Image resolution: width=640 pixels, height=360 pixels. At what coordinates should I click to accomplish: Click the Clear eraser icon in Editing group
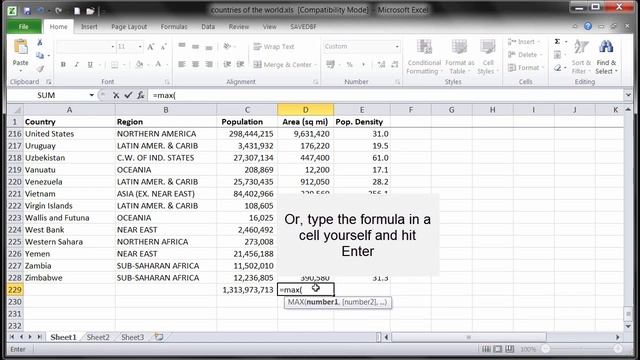(x=558, y=68)
